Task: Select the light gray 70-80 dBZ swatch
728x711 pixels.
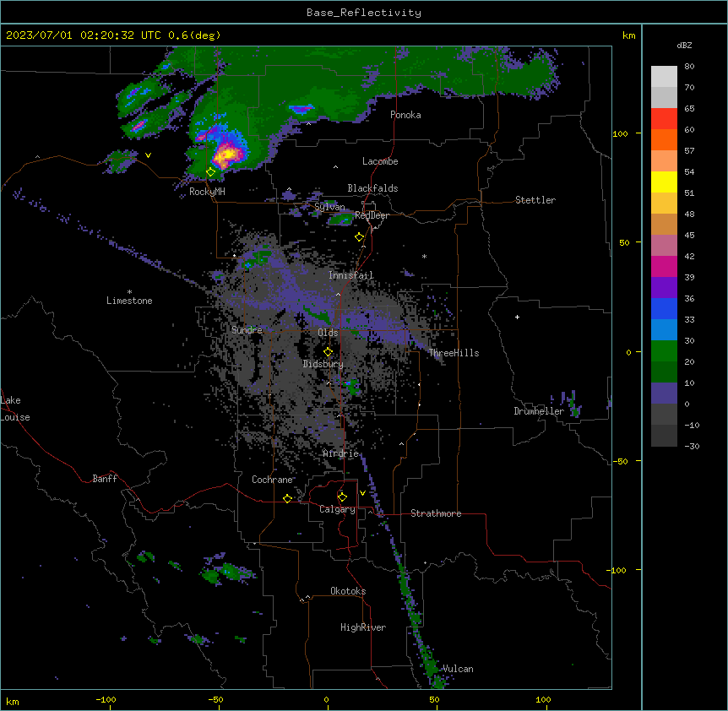Action: click(664, 77)
